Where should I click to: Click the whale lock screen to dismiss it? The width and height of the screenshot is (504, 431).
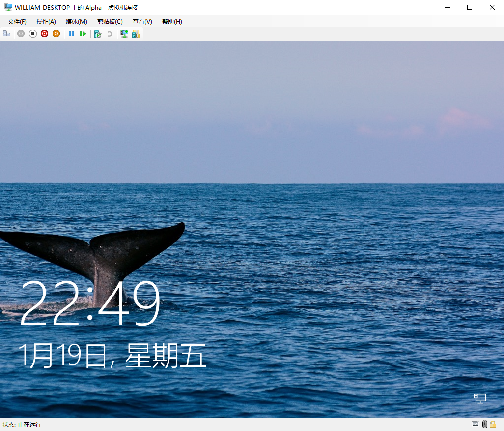pos(252,221)
